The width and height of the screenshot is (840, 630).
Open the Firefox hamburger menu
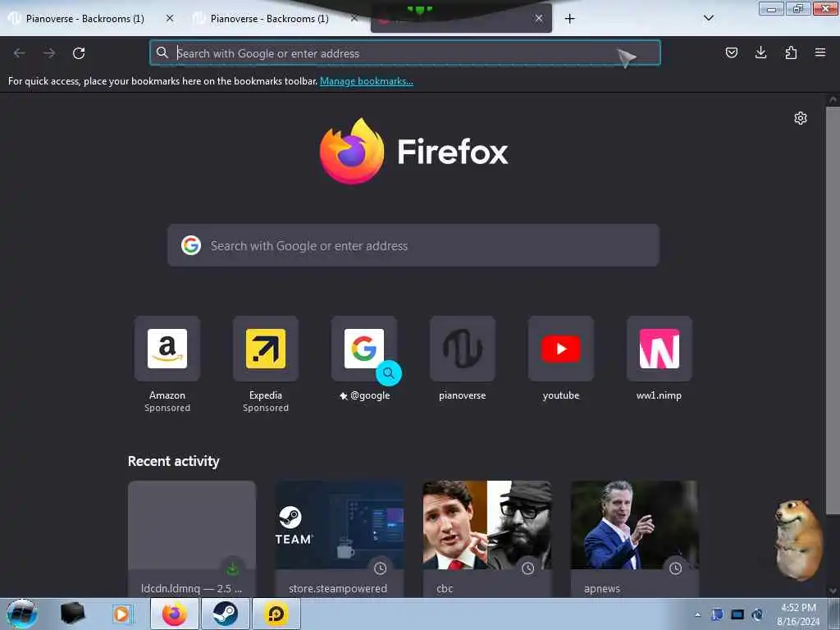click(x=819, y=52)
